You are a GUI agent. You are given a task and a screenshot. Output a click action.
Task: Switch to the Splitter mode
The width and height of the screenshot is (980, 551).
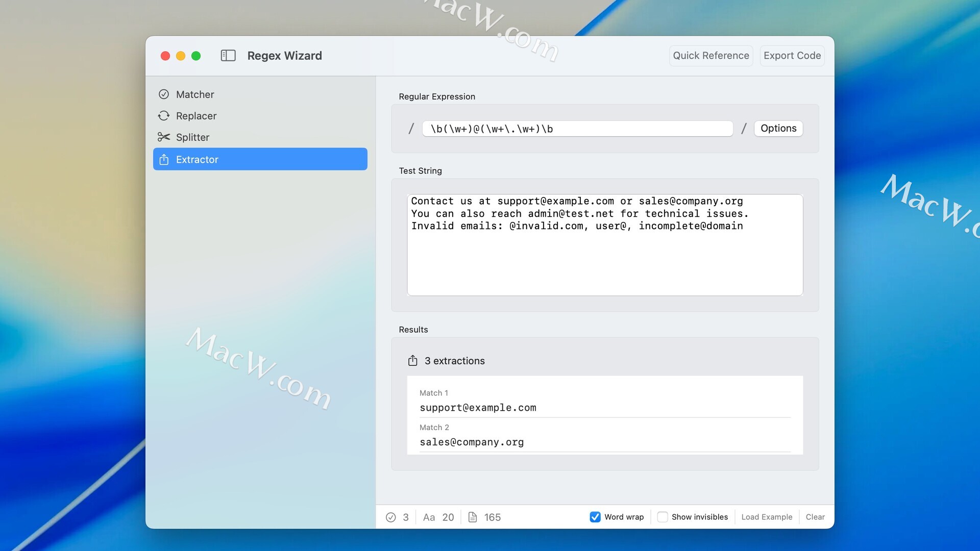(x=192, y=137)
